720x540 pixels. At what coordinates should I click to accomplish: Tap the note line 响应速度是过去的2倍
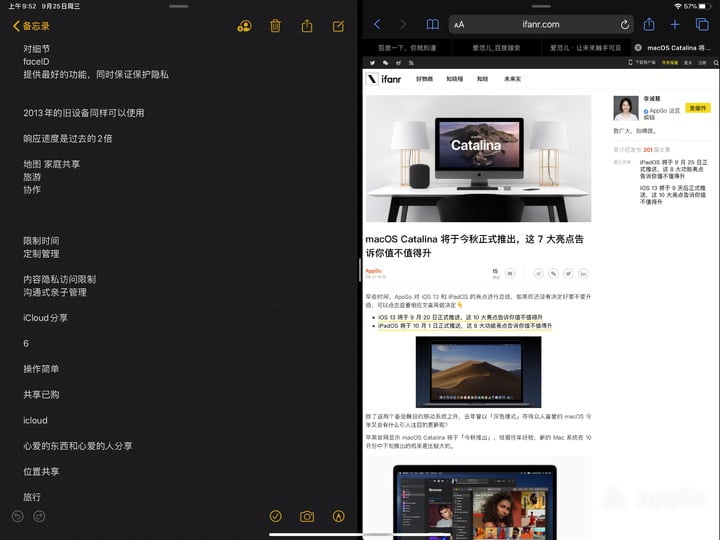pos(68,139)
